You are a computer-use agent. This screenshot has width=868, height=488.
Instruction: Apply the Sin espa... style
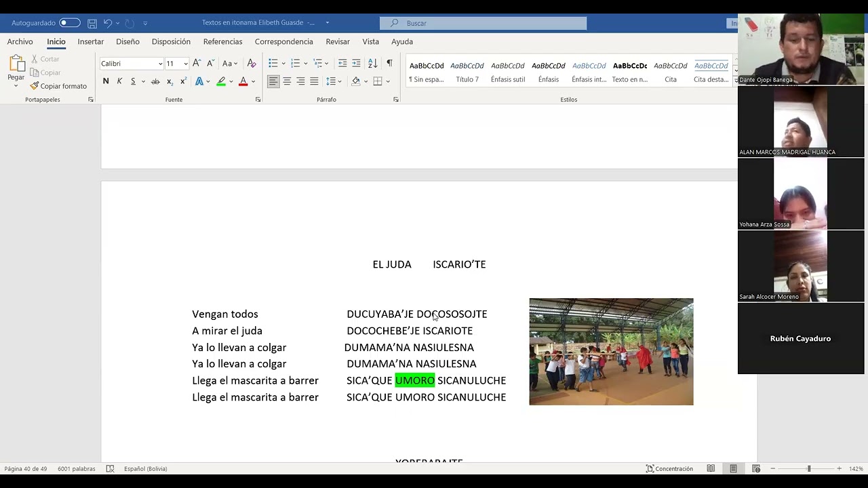[x=427, y=72]
